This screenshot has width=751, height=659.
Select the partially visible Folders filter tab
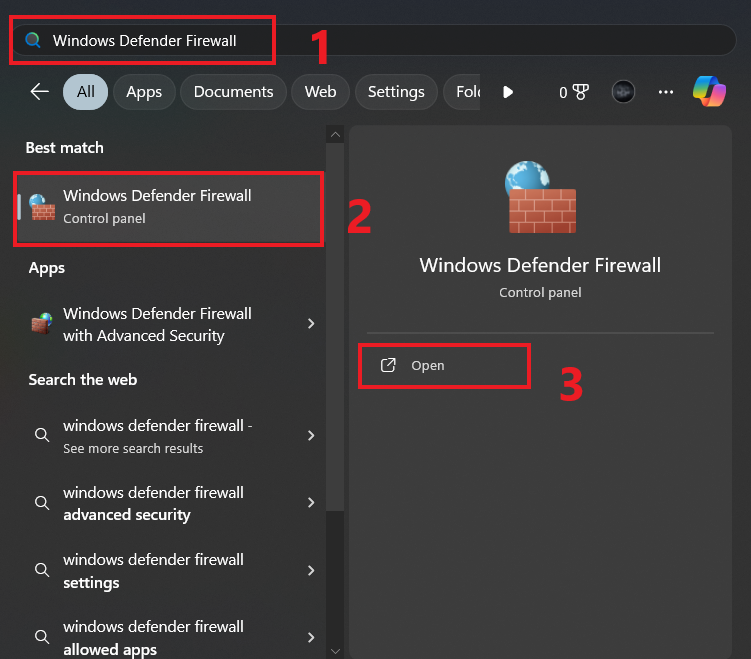pyautogui.click(x=462, y=91)
